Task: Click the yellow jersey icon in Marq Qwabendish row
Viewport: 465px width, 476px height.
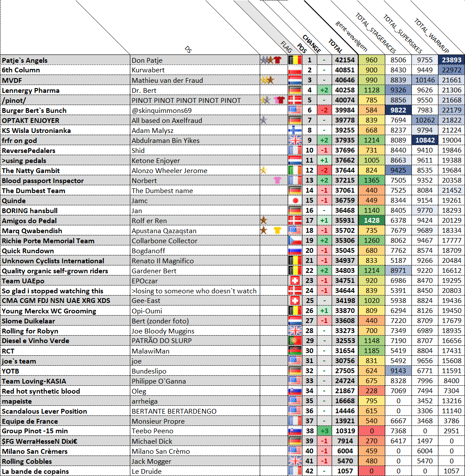Action: click(x=278, y=230)
